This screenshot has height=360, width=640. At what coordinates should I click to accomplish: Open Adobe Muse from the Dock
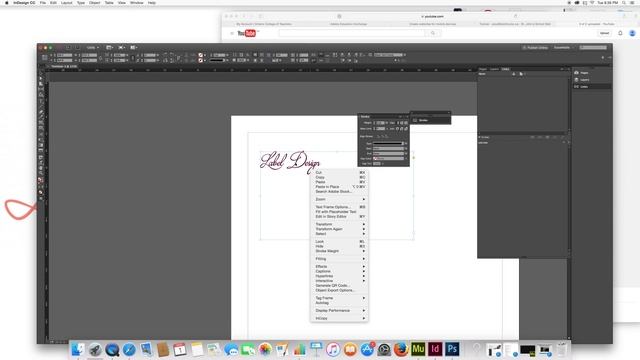click(x=418, y=349)
